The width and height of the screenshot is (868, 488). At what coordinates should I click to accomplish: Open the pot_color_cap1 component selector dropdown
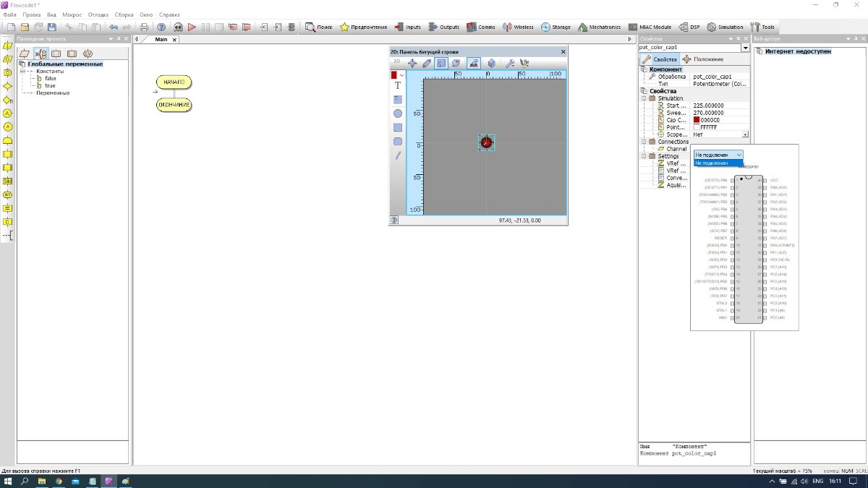point(694,47)
